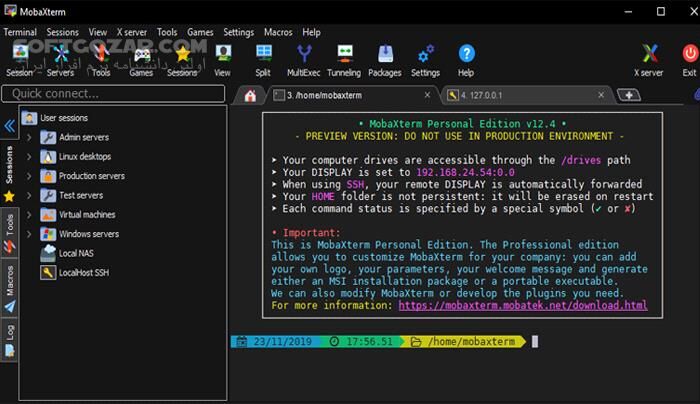This screenshot has height=404, width=700.
Task: Open the mobaxterm.mobatek.net download link
Action: click(523, 305)
